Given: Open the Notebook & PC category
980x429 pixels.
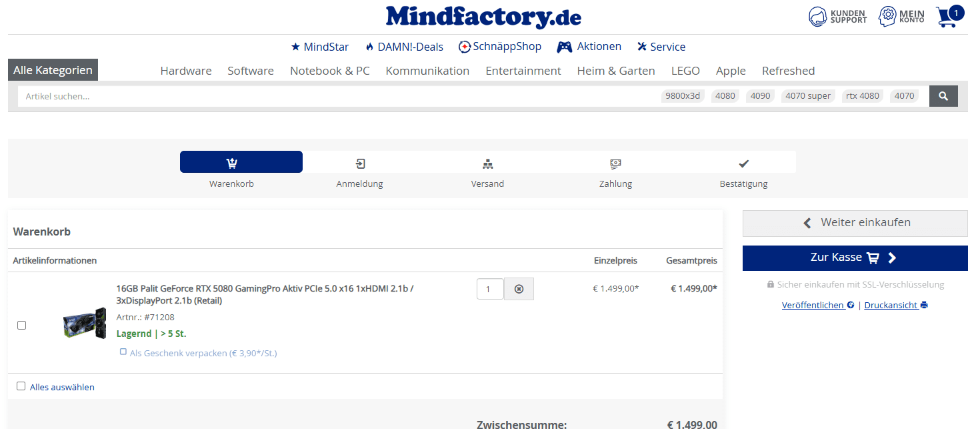Looking at the screenshot, I should [330, 71].
